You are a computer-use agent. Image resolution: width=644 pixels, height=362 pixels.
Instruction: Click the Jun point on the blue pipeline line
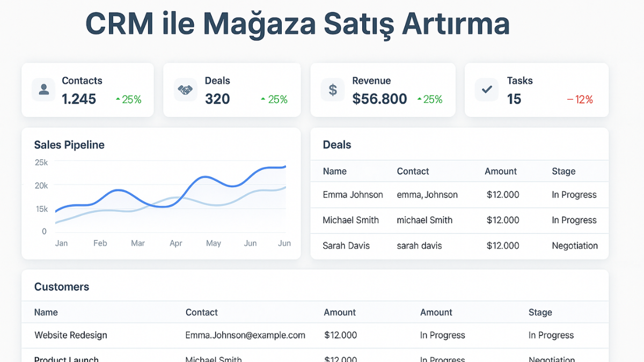tap(284, 167)
